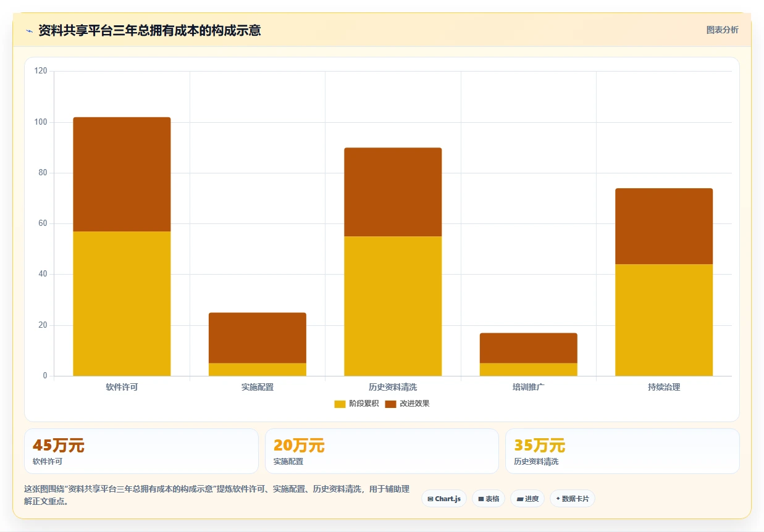Image resolution: width=764 pixels, height=532 pixels.
Task: Toggle the 阶段累积 legend item
Action: (x=356, y=404)
